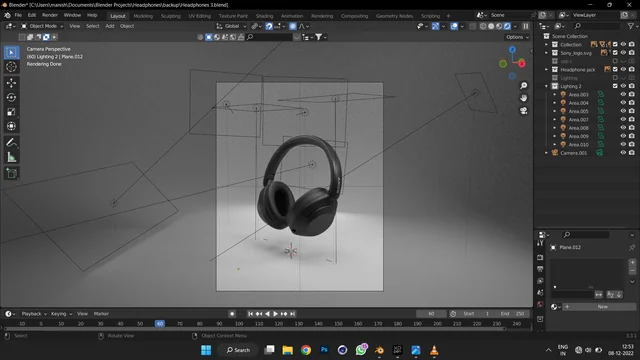This screenshot has width=640, height=360.
Task: Disable Area.007 in renders
Action: [x=632, y=119]
